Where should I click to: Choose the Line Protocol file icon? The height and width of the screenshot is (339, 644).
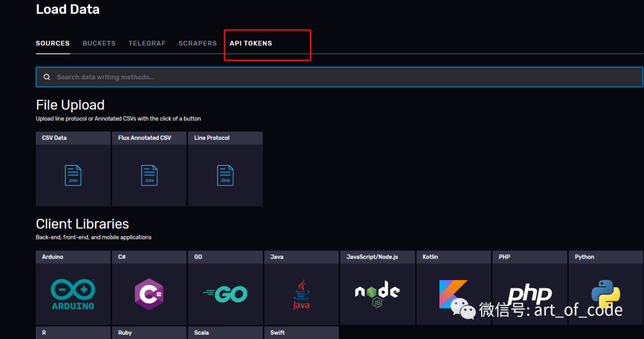click(x=225, y=175)
